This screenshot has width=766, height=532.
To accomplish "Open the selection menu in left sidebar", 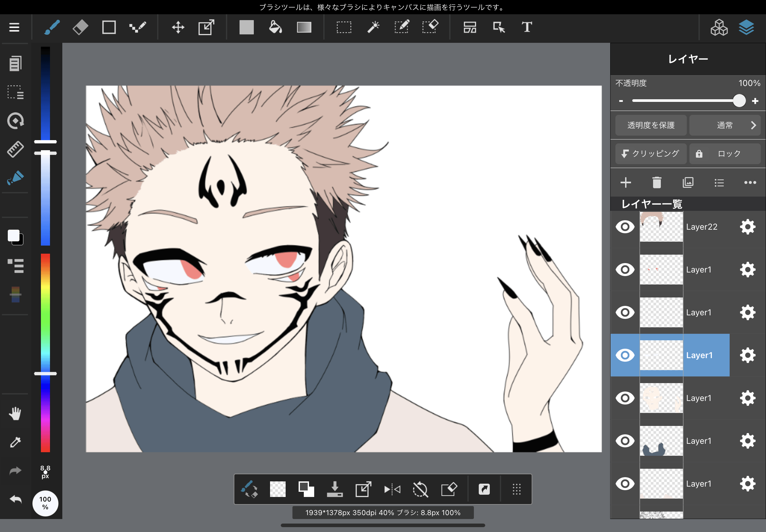I will point(15,92).
